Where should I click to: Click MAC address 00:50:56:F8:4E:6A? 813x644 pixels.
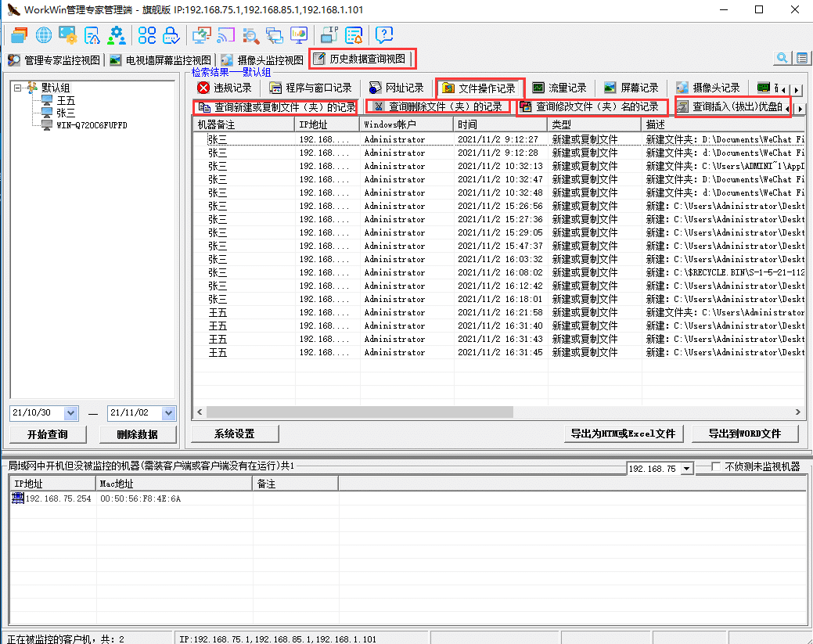click(x=141, y=498)
